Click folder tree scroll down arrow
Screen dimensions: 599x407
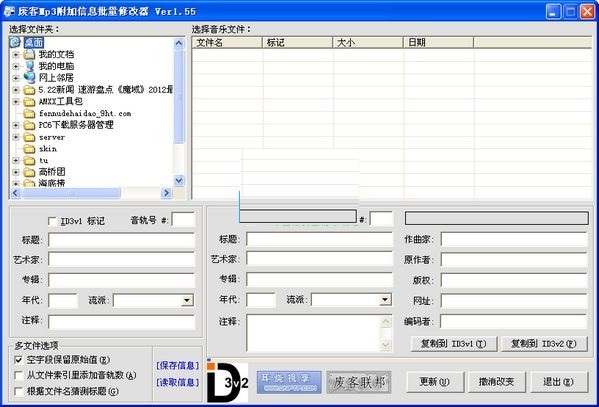pos(179,180)
